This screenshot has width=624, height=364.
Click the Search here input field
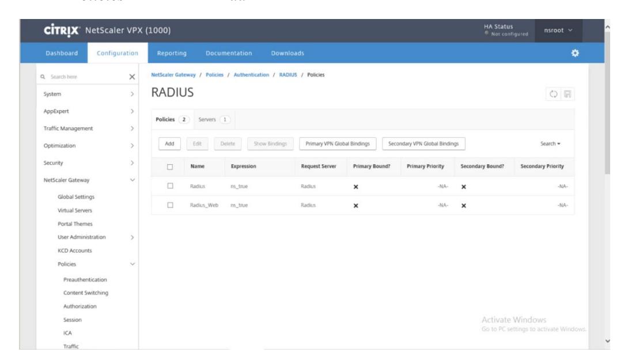coord(88,77)
